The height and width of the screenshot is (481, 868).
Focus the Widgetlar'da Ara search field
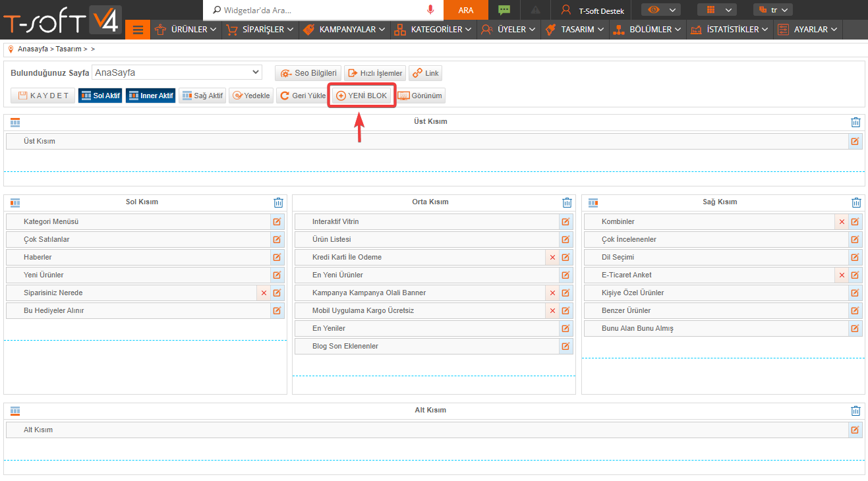click(323, 10)
